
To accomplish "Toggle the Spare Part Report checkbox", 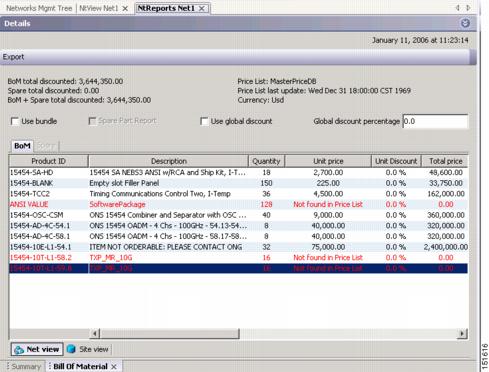I will click(92, 121).
